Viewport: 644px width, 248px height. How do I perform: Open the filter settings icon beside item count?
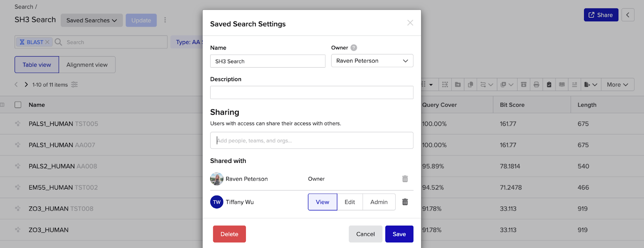click(x=74, y=85)
